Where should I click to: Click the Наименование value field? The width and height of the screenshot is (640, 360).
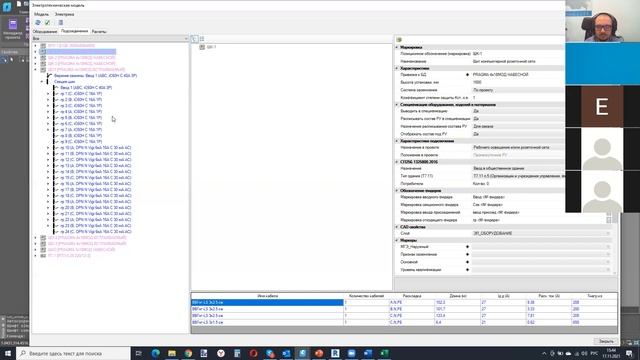(x=518, y=61)
